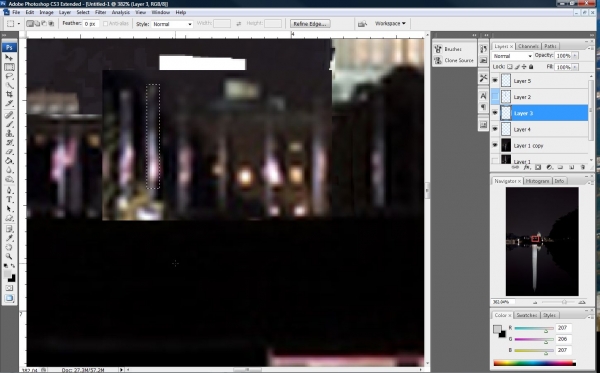Click add layer style fx icon
This screenshot has height=373, width=600.
(x=527, y=167)
